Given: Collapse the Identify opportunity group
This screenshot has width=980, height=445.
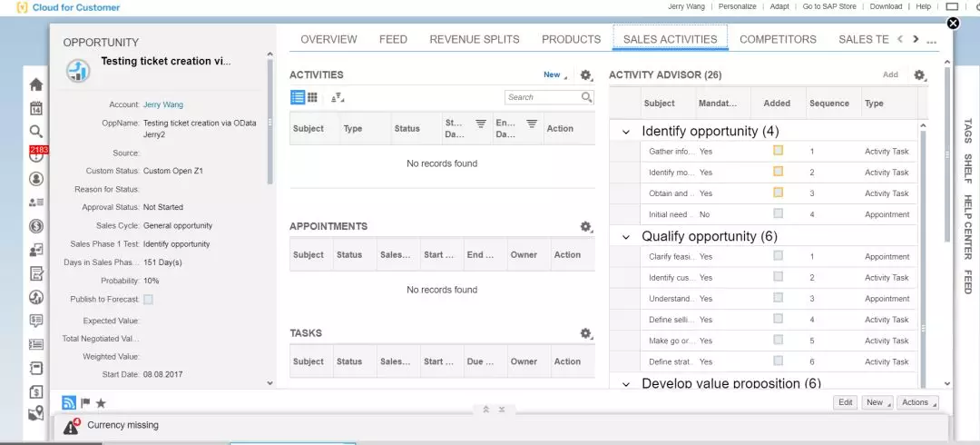Looking at the screenshot, I should point(626,133).
